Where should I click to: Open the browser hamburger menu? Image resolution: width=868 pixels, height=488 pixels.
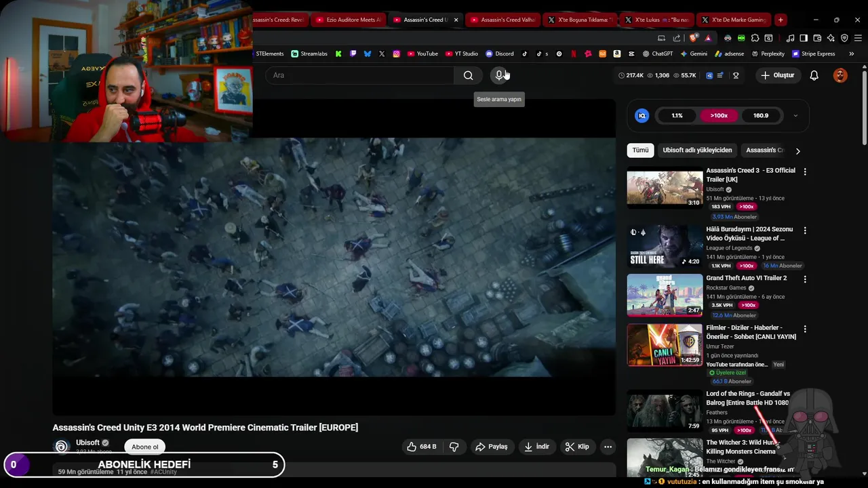coord(858,39)
